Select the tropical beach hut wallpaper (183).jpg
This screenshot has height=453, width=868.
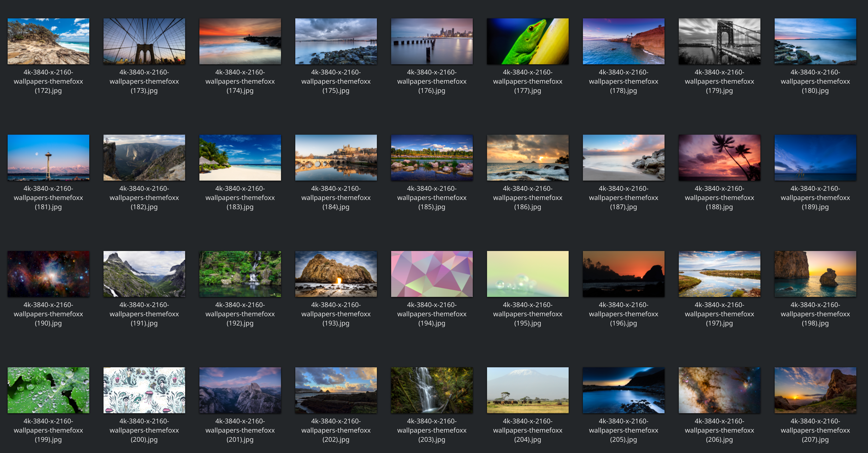(x=240, y=157)
